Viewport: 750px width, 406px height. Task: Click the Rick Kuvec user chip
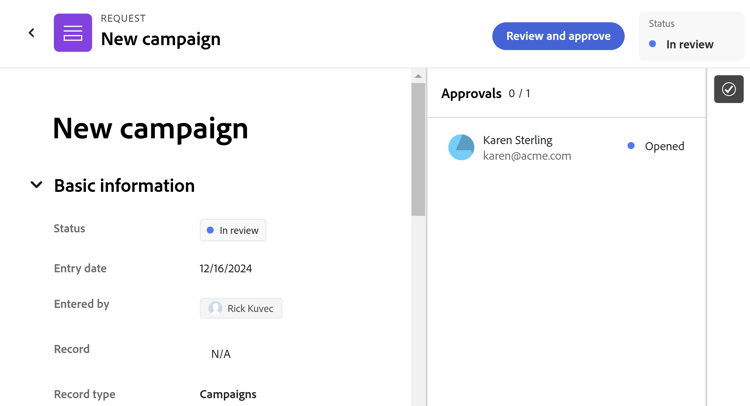point(241,308)
